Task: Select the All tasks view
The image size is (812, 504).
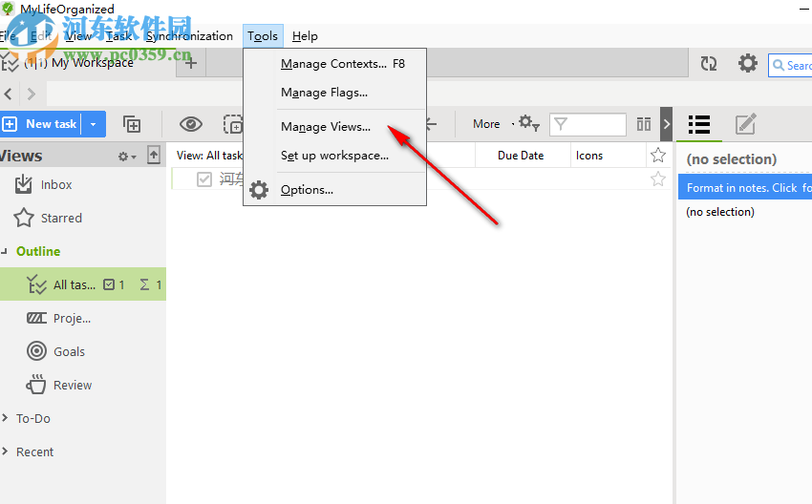Action: (x=83, y=284)
